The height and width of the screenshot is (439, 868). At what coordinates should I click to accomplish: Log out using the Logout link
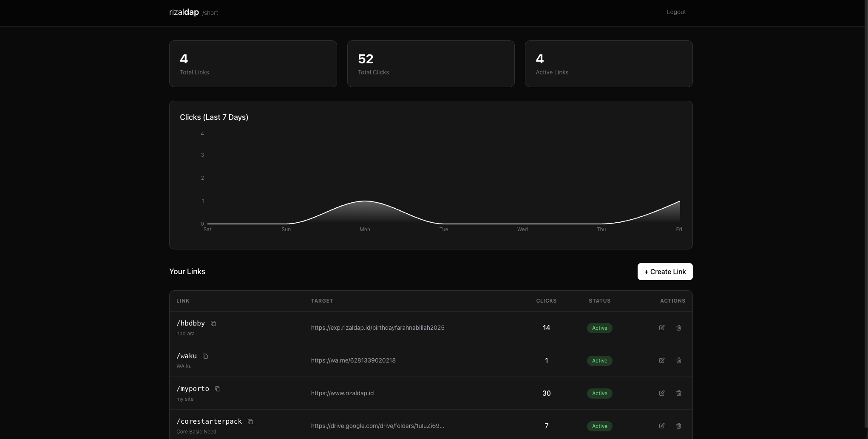pos(676,12)
